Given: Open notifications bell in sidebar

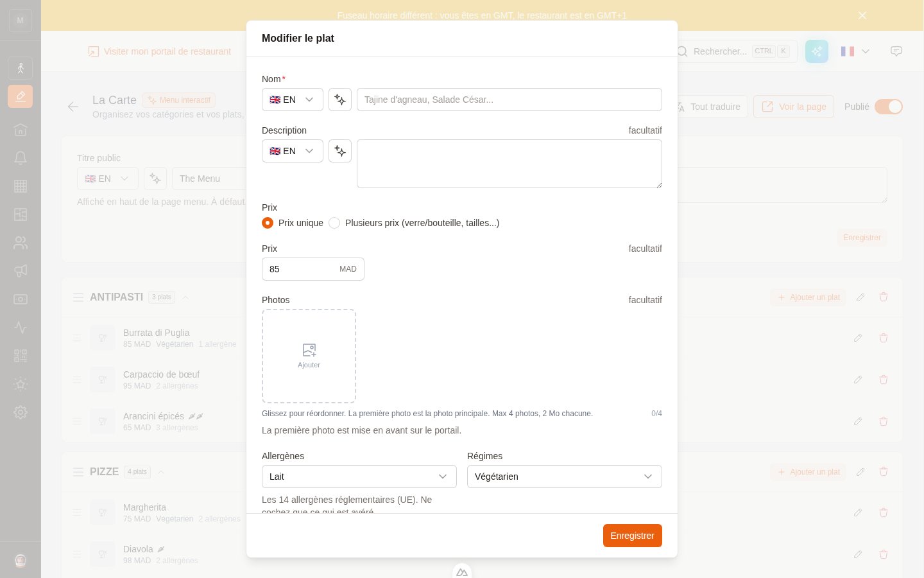Looking at the screenshot, I should 21,158.
